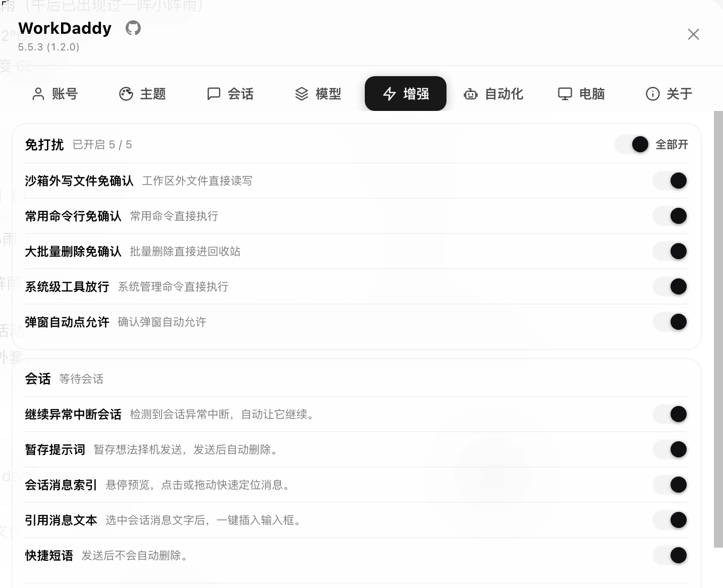Toggle 大批量删除免确认 switch
This screenshot has width=723, height=588.
[671, 251]
